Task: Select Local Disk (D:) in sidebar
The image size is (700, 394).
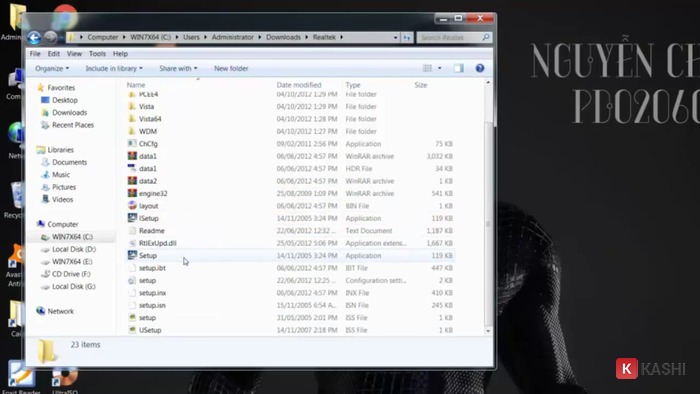Action: [x=74, y=249]
